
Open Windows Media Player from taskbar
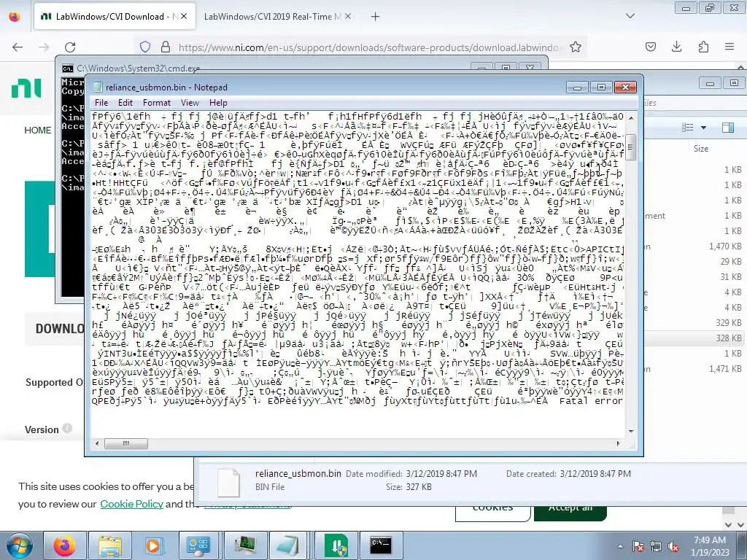[x=153, y=545]
